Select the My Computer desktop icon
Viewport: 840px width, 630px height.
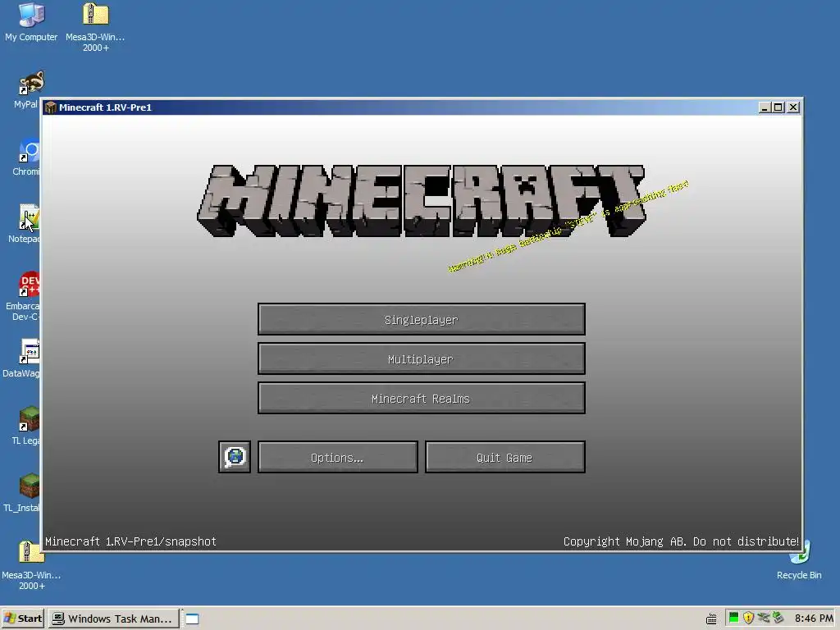pyautogui.click(x=31, y=22)
